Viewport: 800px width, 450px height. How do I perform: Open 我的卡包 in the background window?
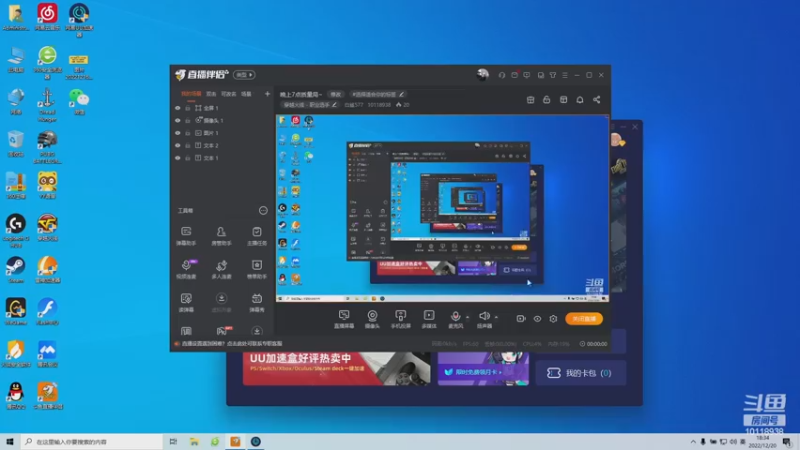(581, 373)
